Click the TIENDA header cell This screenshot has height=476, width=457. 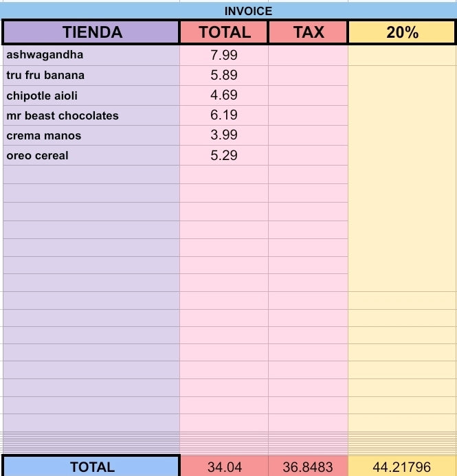(91, 32)
